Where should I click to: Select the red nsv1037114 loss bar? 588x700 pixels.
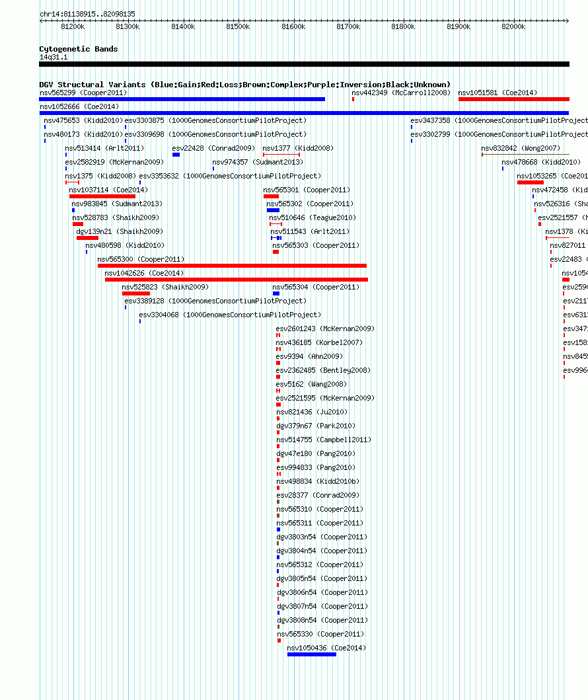(102, 196)
